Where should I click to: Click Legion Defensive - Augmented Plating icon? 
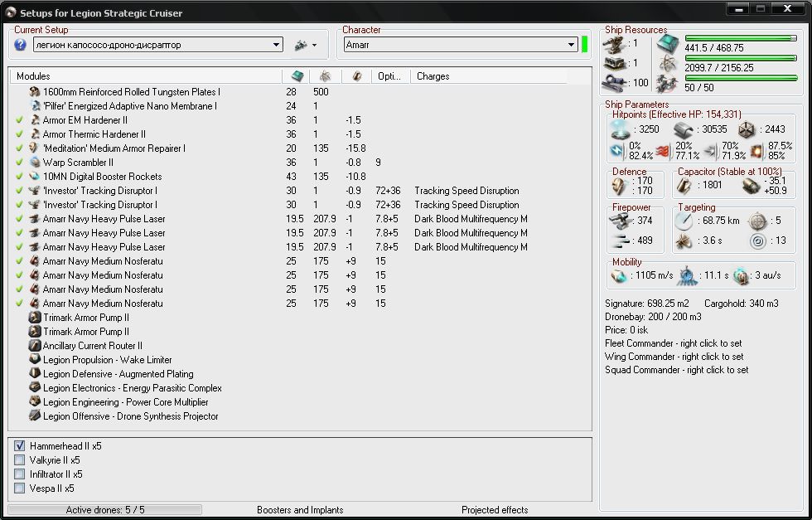click(x=35, y=373)
